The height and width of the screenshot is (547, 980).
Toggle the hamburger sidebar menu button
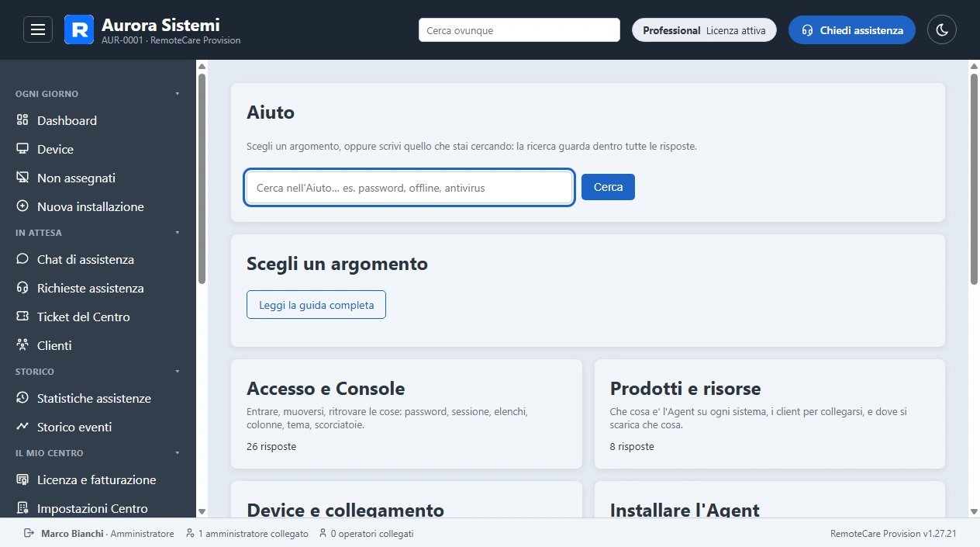pyautogui.click(x=38, y=29)
